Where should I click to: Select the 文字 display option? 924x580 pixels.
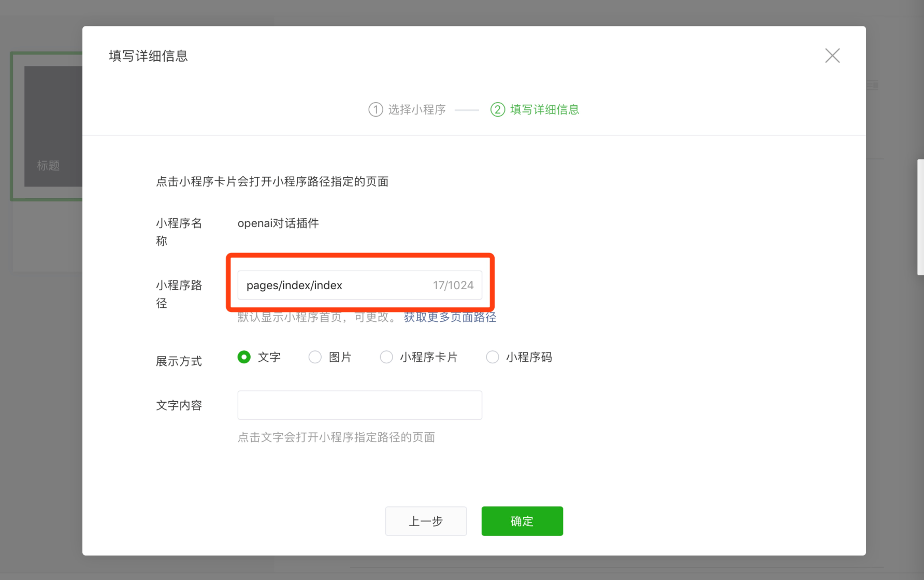pyautogui.click(x=244, y=357)
